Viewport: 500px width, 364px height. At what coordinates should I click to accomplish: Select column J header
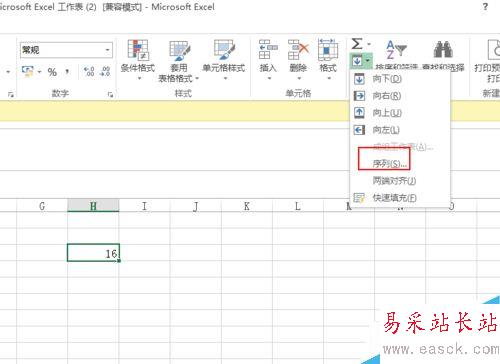point(196,206)
